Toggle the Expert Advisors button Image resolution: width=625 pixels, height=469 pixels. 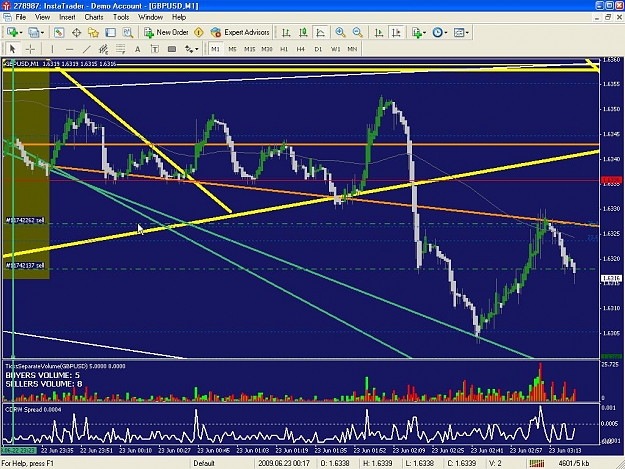[240, 33]
